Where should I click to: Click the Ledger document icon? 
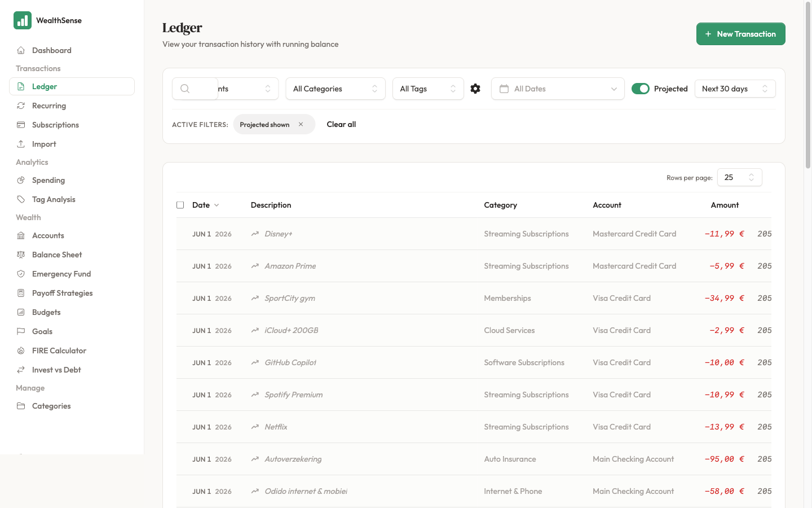pos(21,86)
